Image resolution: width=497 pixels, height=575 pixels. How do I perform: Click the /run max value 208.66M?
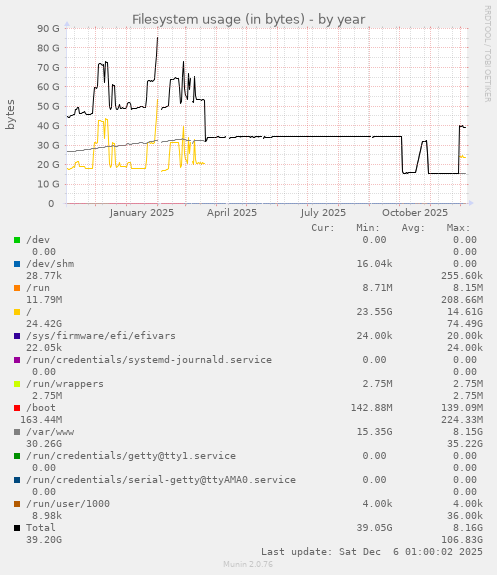click(462, 300)
